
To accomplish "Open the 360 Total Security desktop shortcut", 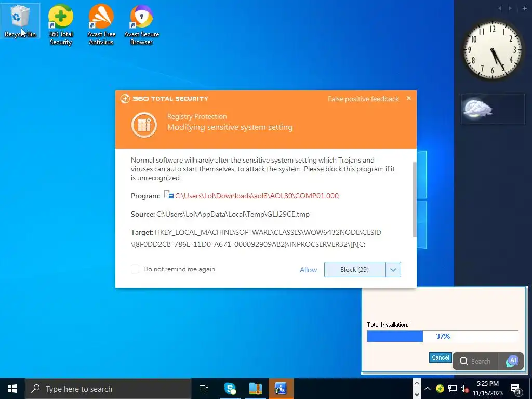I will pos(60,24).
